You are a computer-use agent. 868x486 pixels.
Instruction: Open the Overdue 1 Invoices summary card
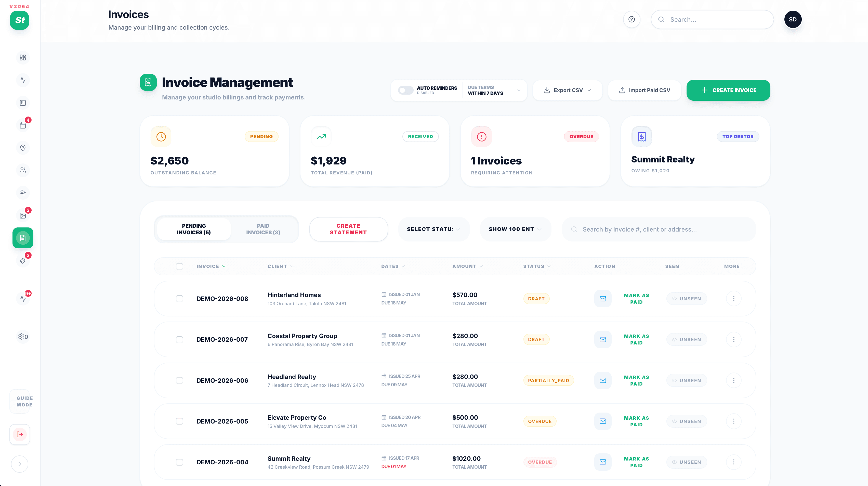click(x=535, y=151)
